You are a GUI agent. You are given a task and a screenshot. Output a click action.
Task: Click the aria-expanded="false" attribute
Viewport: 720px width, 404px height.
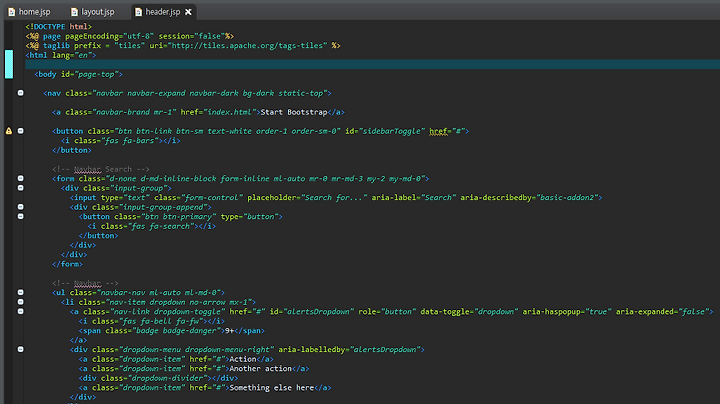pos(662,312)
